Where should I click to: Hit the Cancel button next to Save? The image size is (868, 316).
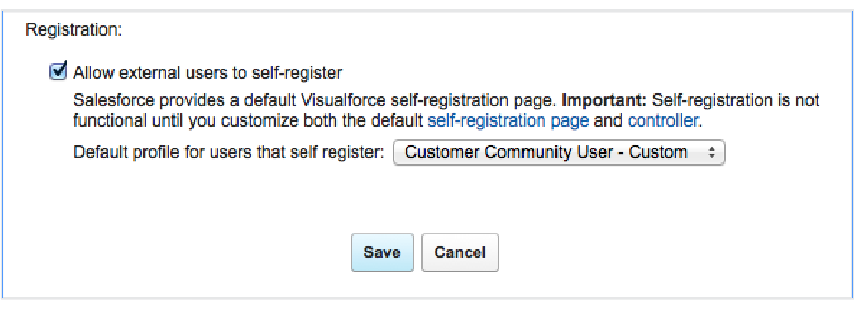460,252
